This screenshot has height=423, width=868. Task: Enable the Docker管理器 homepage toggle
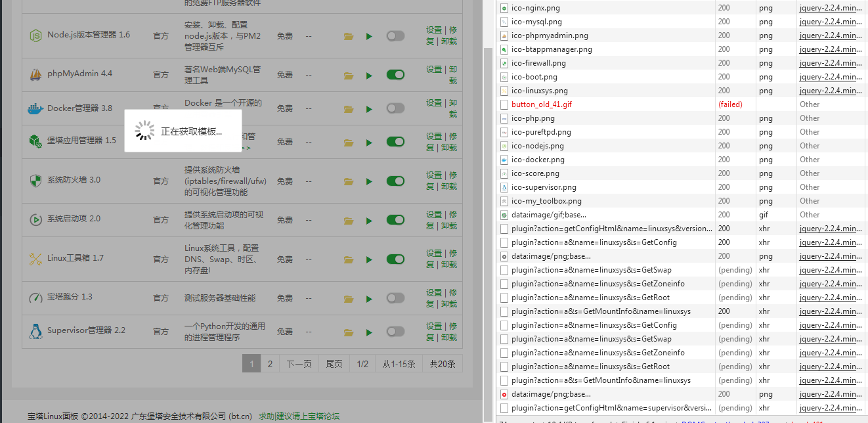[x=395, y=108]
